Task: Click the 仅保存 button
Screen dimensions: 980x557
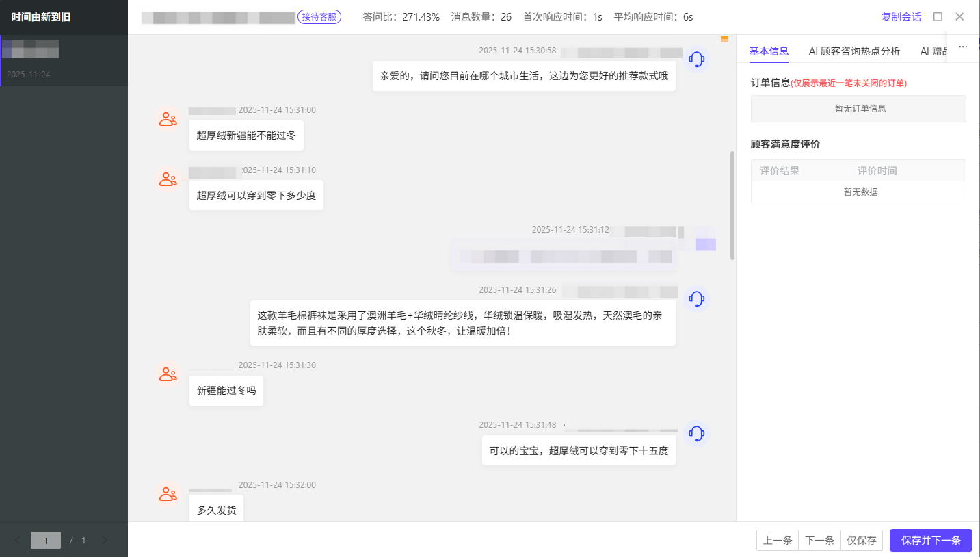Action: pos(861,540)
